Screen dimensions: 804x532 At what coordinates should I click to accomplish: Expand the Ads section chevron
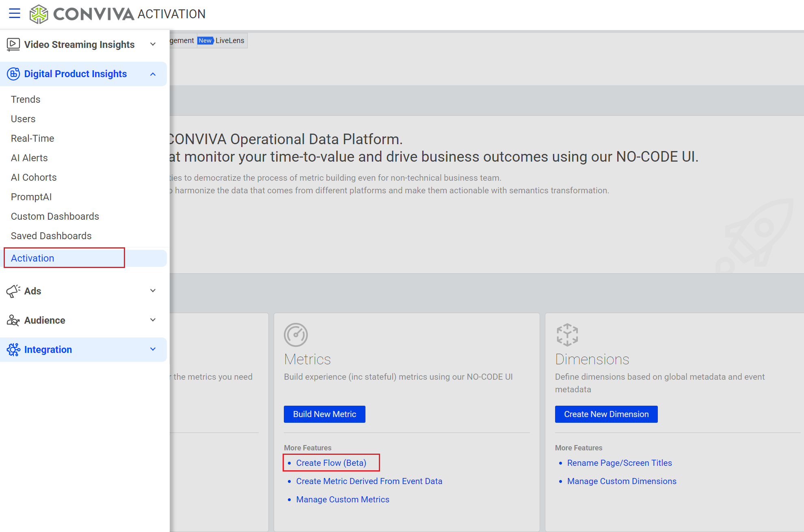coord(153,291)
